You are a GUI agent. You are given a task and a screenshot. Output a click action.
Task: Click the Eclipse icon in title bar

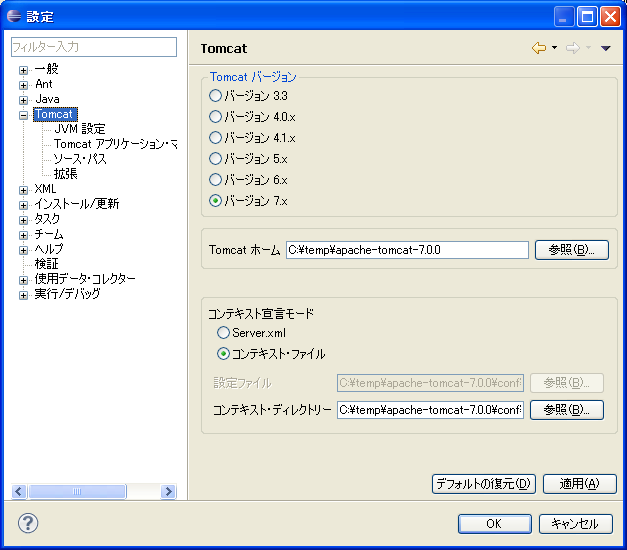coord(14,16)
